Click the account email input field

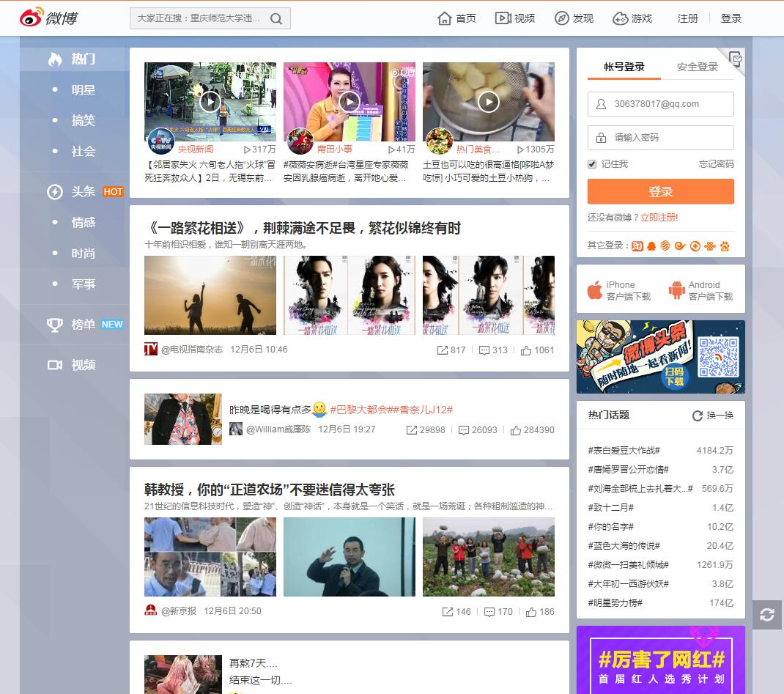pyautogui.click(x=660, y=104)
